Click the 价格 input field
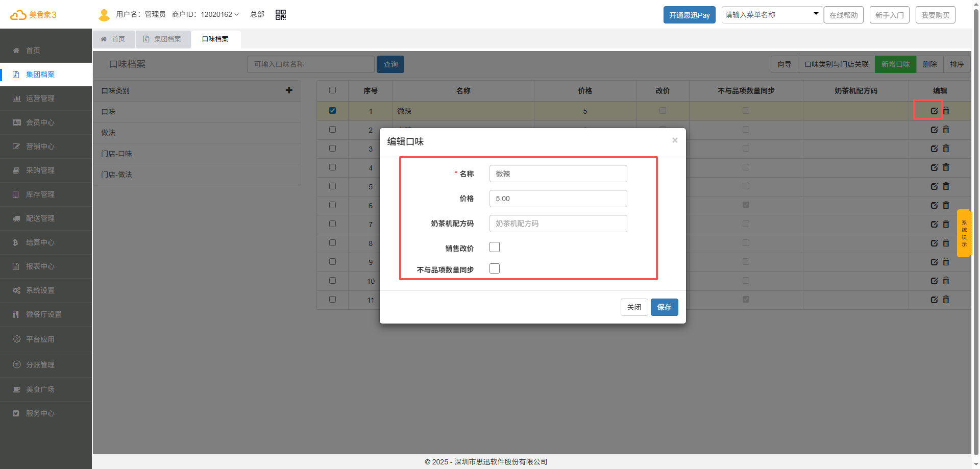Image resolution: width=980 pixels, height=469 pixels. [558, 199]
